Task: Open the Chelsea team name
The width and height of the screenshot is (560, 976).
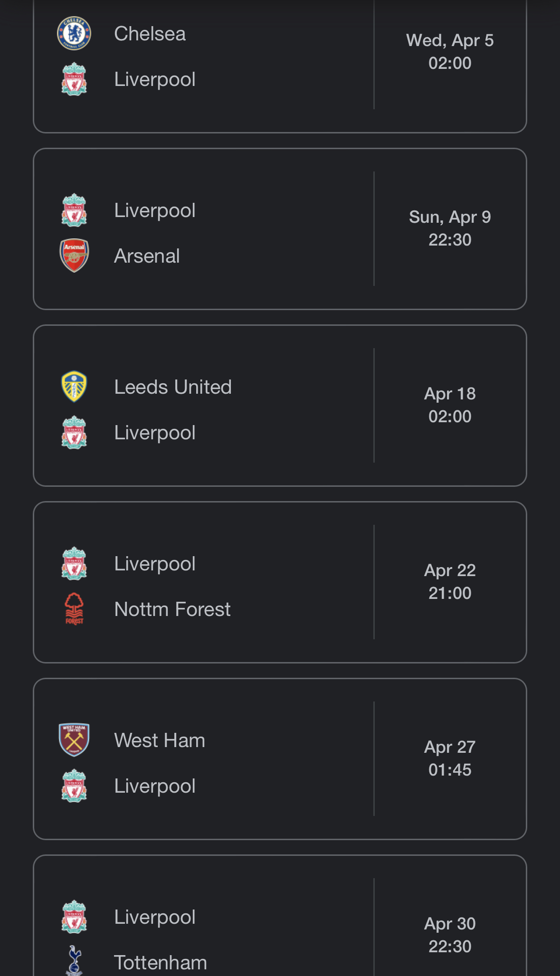Action: [x=150, y=34]
